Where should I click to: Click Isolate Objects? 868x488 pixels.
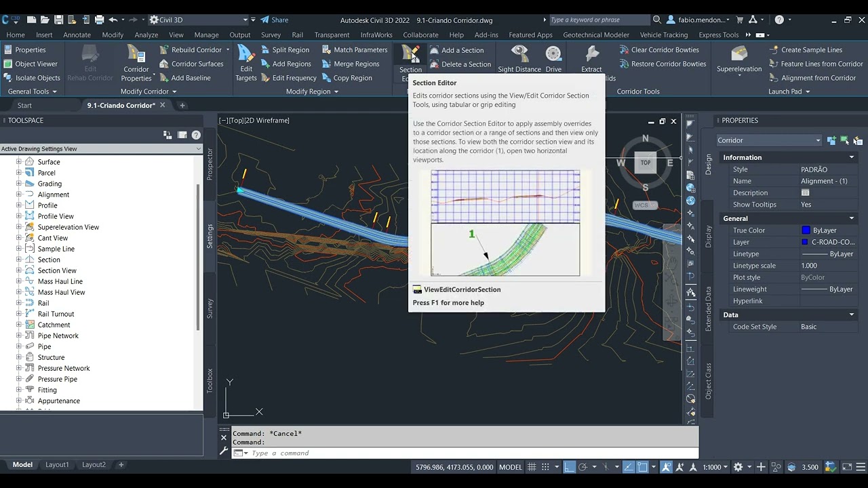click(31, 78)
